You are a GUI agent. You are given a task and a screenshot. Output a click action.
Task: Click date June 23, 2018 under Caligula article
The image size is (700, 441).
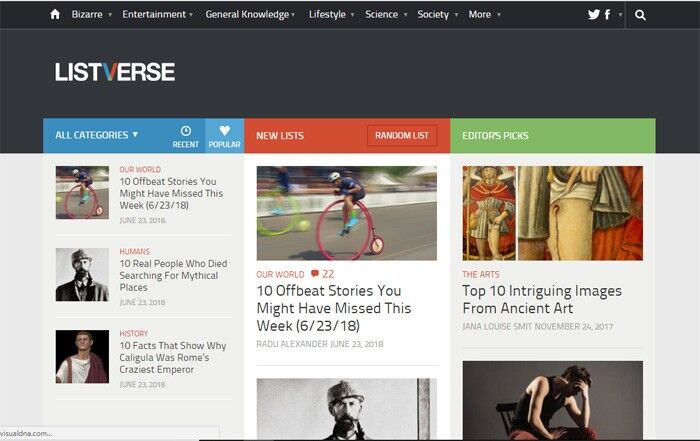pos(142,384)
